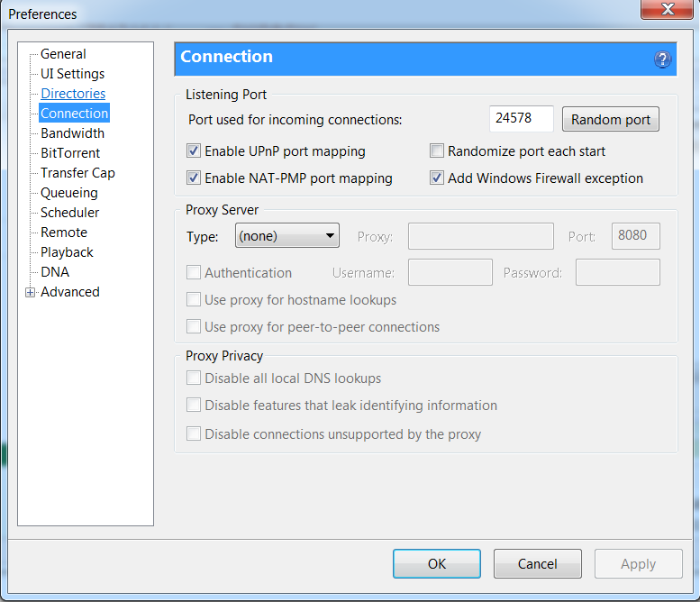700x602 pixels.
Task: Enable Randomize port each start
Action: pos(437,151)
